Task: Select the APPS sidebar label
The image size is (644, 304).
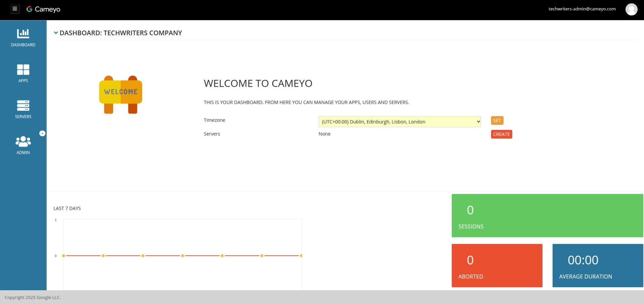Action: (x=23, y=81)
